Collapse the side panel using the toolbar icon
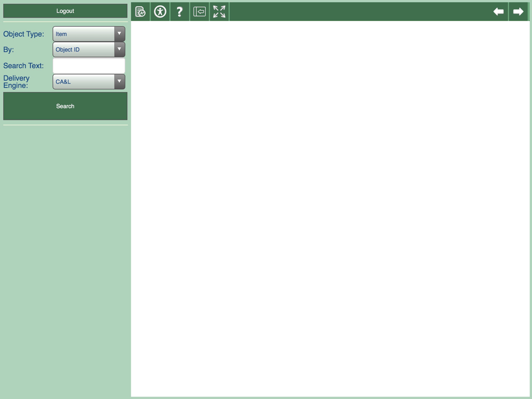 (199, 12)
